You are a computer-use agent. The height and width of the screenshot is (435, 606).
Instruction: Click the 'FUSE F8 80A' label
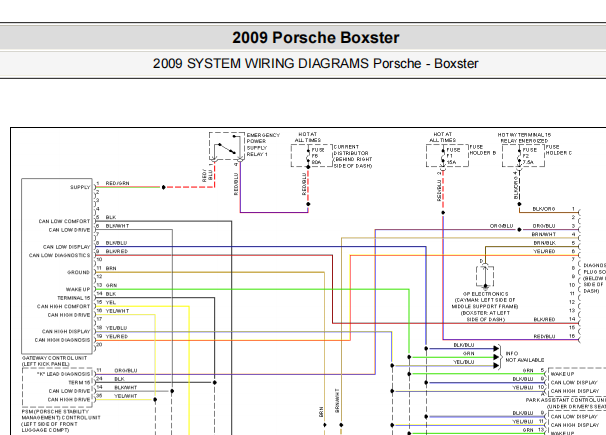(x=318, y=156)
